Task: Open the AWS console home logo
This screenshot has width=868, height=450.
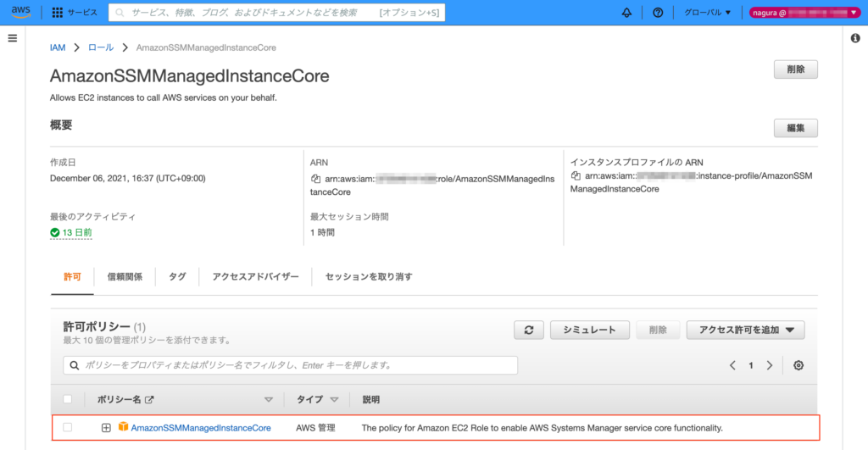Action: click(21, 12)
